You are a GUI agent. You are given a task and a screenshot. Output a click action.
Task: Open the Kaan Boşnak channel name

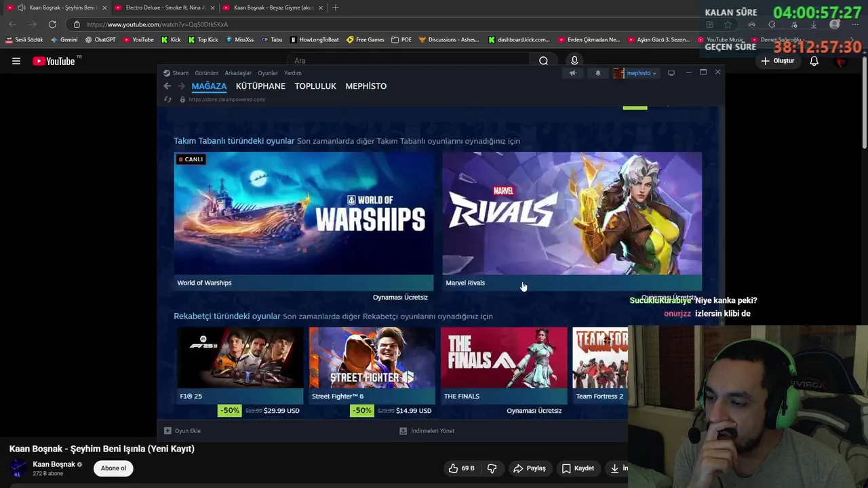(54, 465)
